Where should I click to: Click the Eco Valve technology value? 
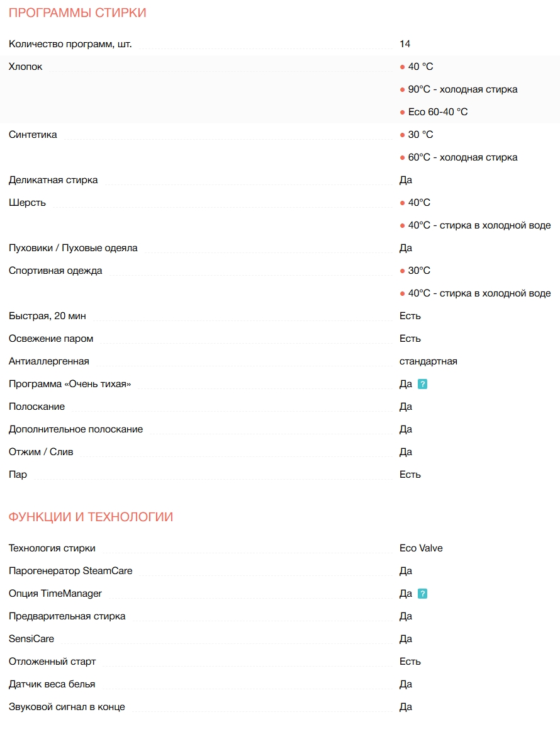coord(421,548)
